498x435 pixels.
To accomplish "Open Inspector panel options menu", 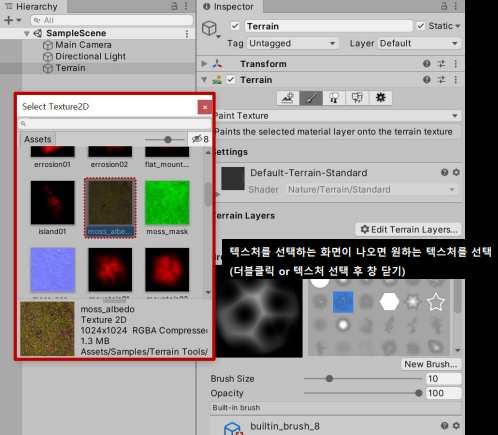I will click(x=456, y=6).
